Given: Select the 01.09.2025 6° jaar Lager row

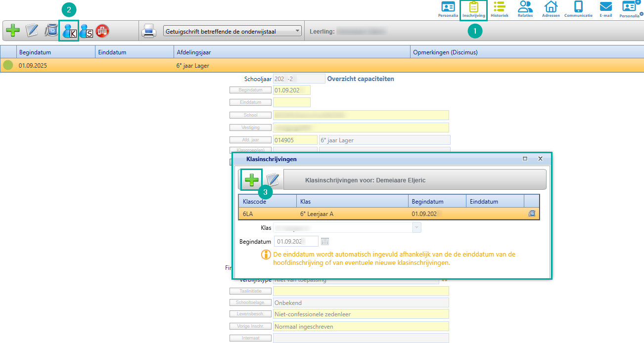Looking at the screenshot, I should tap(198, 65).
